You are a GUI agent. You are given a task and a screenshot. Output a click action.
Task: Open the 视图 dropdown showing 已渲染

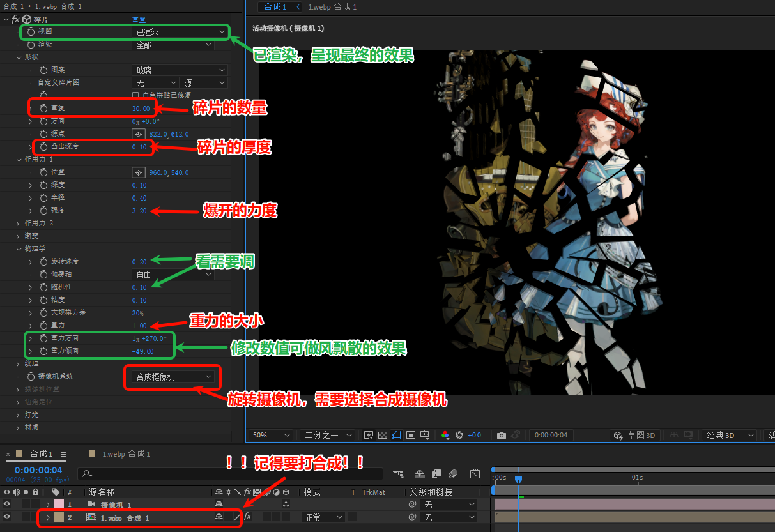point(180,31)
